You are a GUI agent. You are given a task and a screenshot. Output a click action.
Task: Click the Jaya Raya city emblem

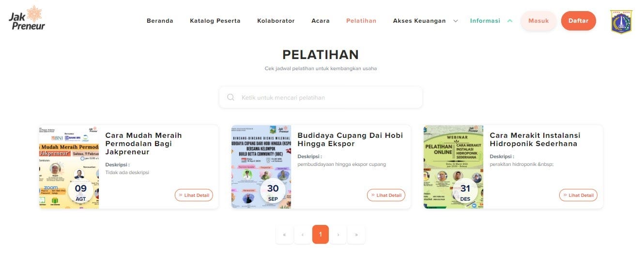coord(621,21)
